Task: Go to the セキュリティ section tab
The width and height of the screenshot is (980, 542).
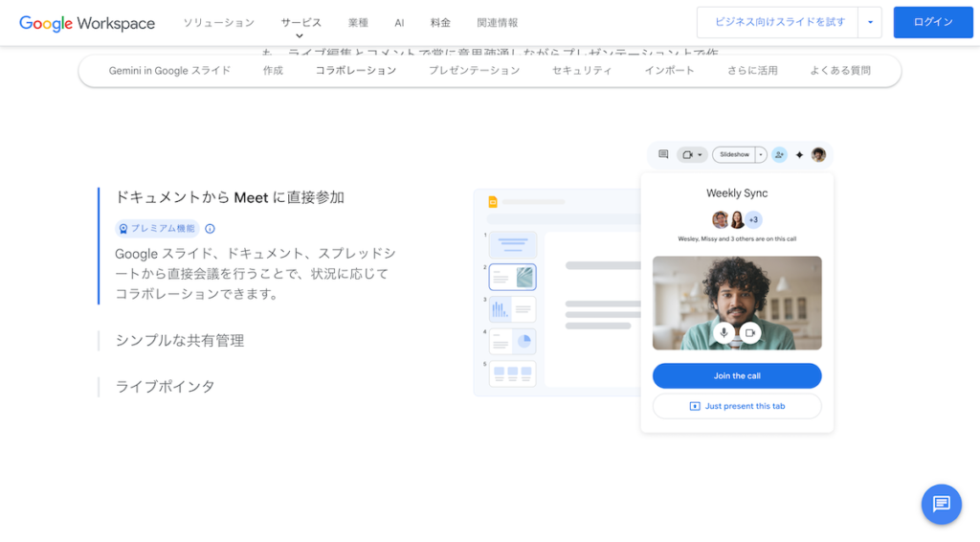Action: tap(582, 71)
